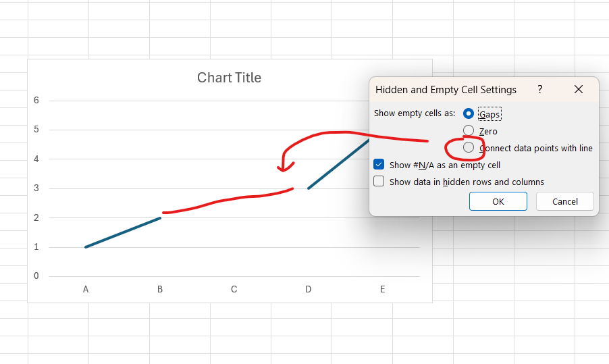Close the dialog with the X icon
The width and height of the screenshot is (609, 364).
pos(578,89)
